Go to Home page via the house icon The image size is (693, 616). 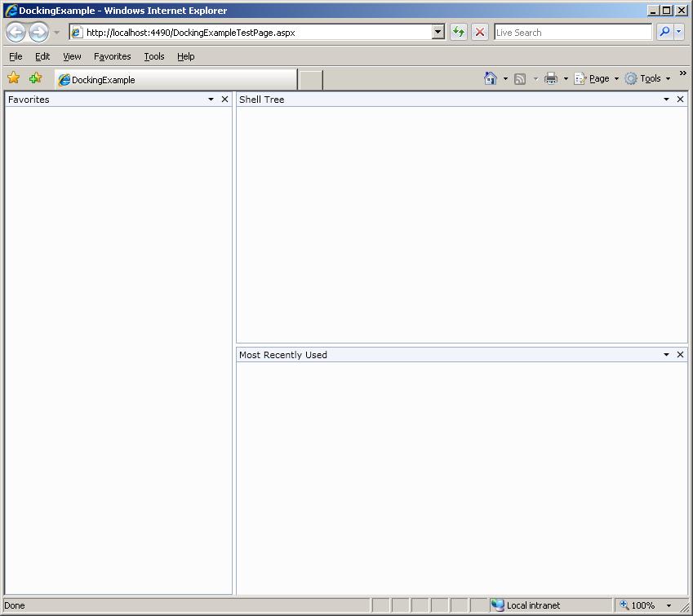click(x=490, y=78)
